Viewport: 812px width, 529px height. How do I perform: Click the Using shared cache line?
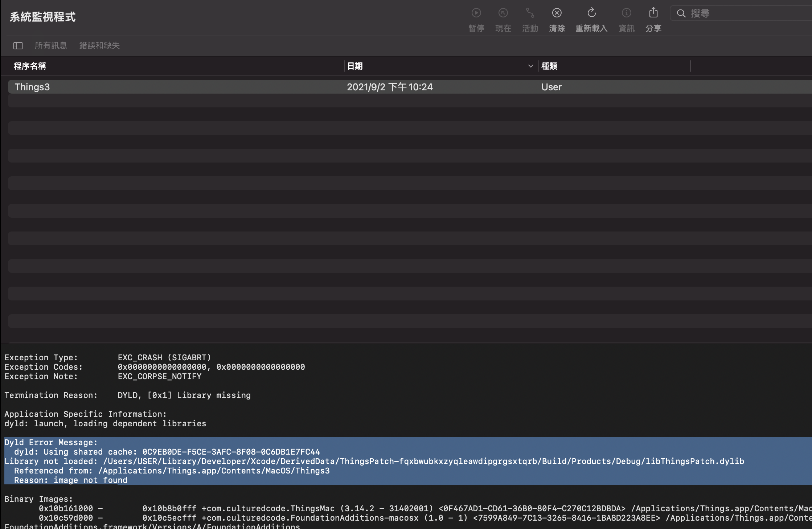(x=167, y=452)
